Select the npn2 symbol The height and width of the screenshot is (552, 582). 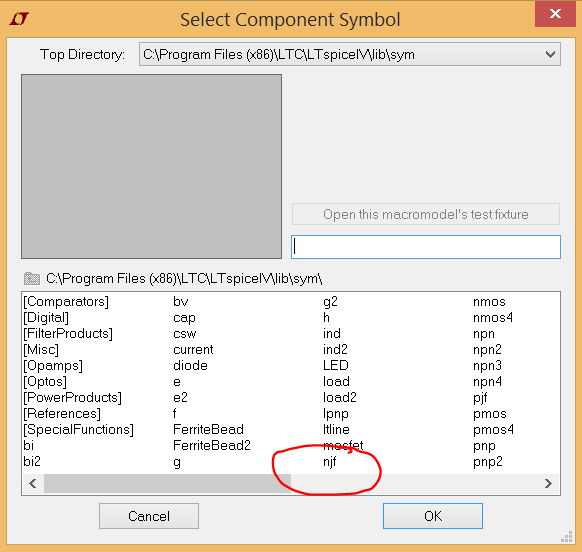[x=487, y=350]
